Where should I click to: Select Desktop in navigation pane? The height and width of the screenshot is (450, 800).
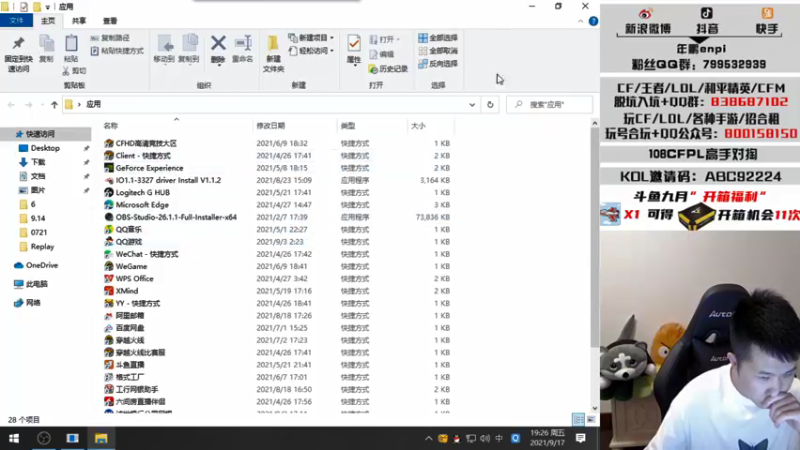coord(45,148)
